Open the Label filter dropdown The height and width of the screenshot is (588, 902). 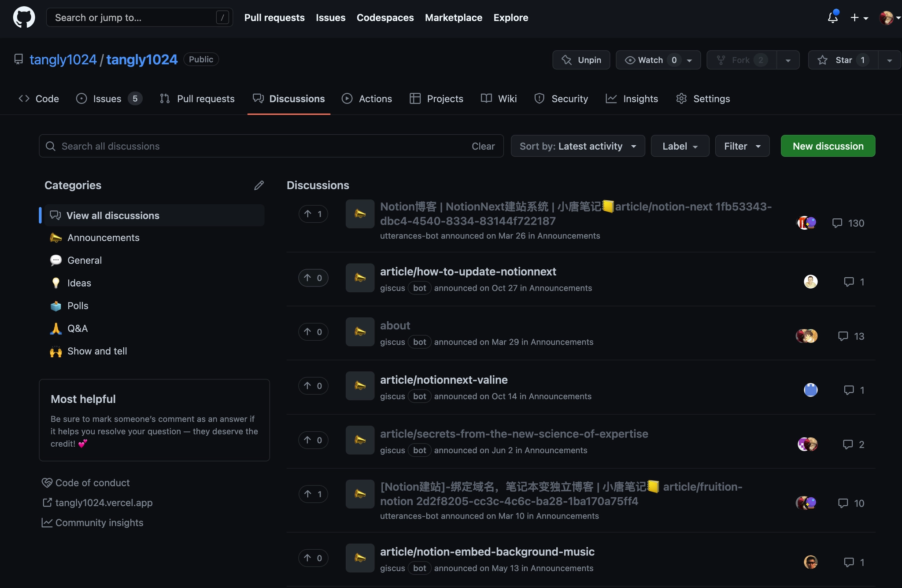tap(680, 146)
